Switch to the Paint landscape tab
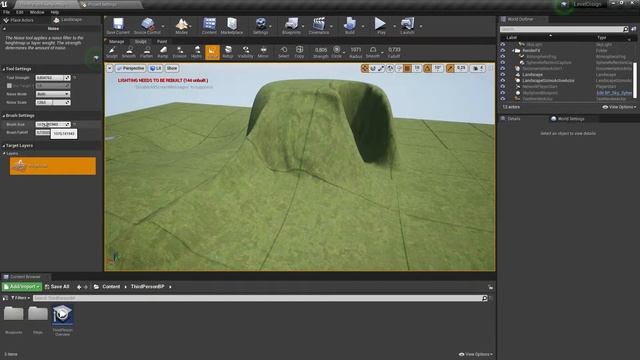Image resolution: width=640 pixels, height=360 pixels. [x=162, y=42]
